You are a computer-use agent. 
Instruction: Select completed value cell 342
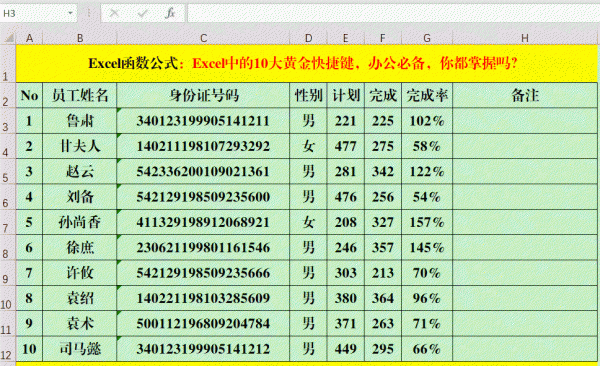coord(383,172)
